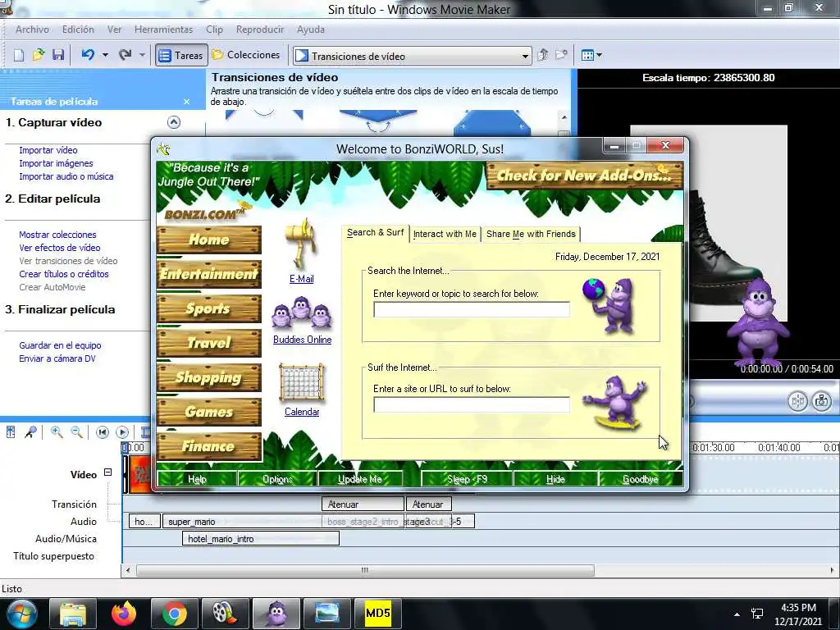Screen dimensions: 840x630
Task: Open Firefox from the taskbar
Action: 124,614
